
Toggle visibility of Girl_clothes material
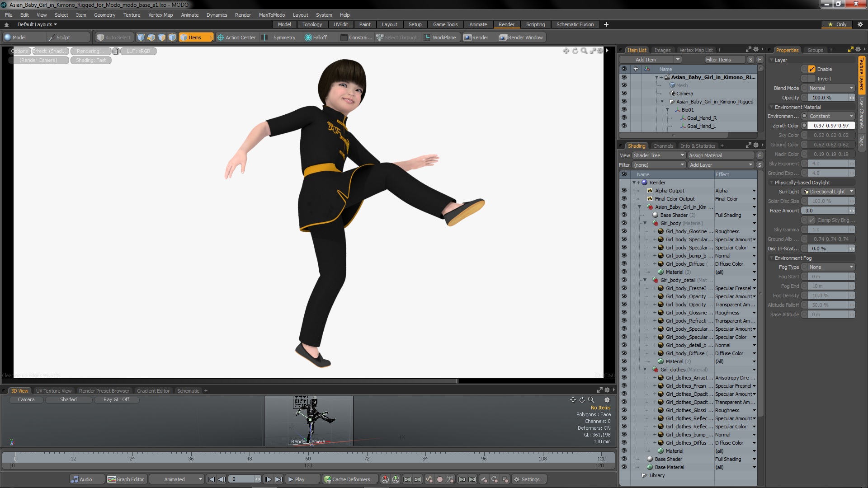[624, 370]
